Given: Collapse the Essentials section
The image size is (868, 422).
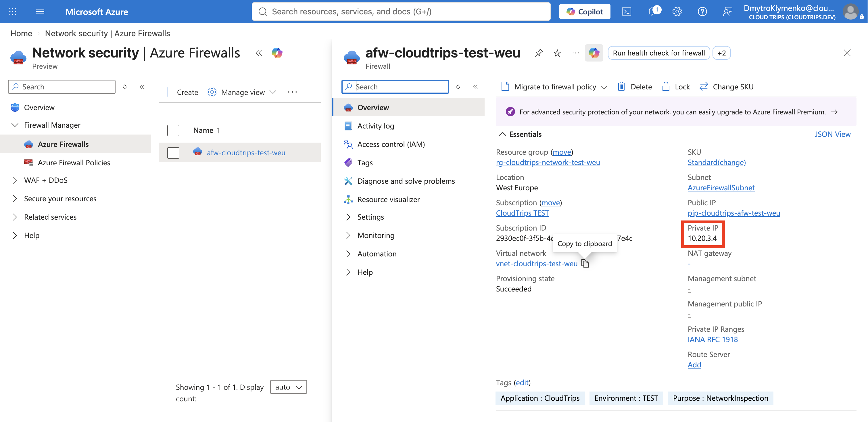Looking at the screenshot, I should tap(502, 134).
